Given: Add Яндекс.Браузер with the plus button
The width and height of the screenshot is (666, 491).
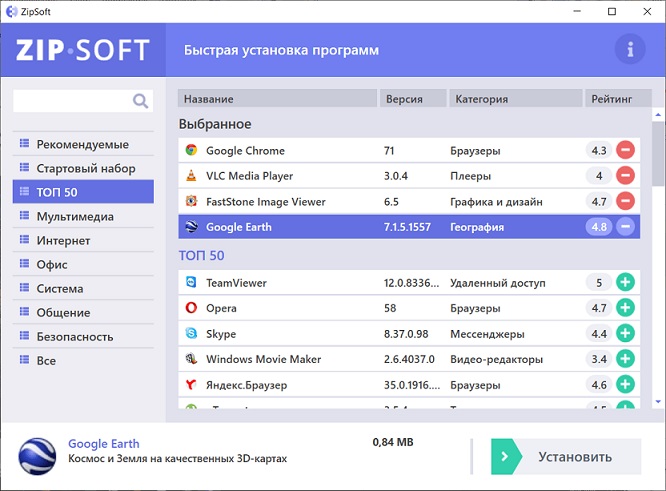Looking at the screenshot, I should [625, 384].
